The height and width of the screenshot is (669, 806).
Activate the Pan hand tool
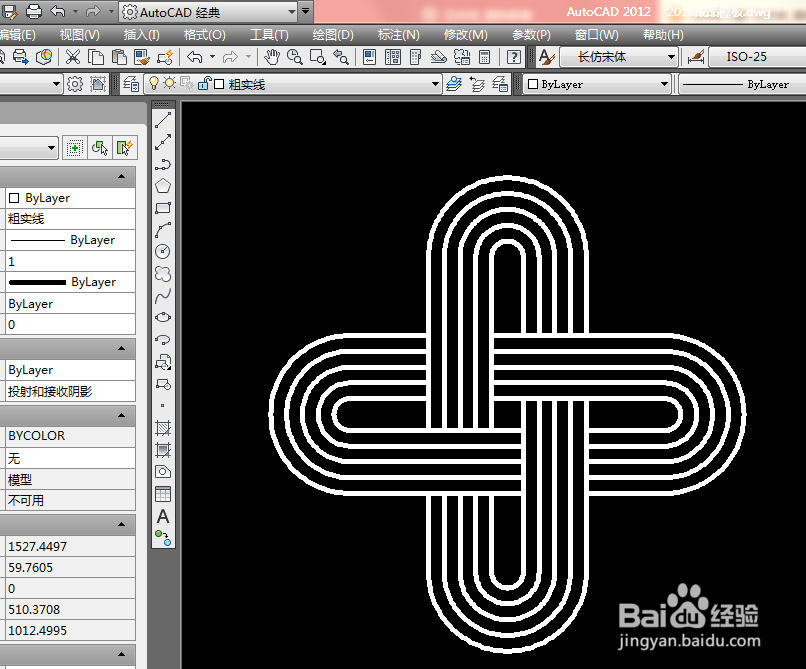[271, 57]
